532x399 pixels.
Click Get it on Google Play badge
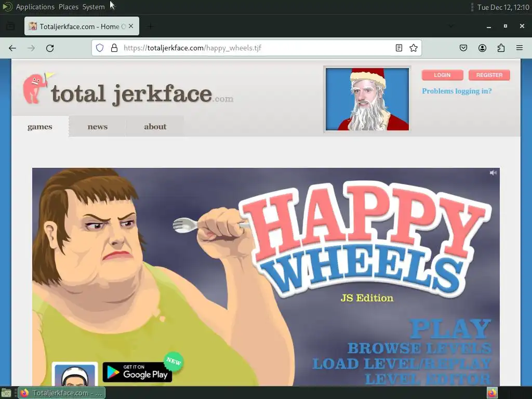(x=137, y=372)
